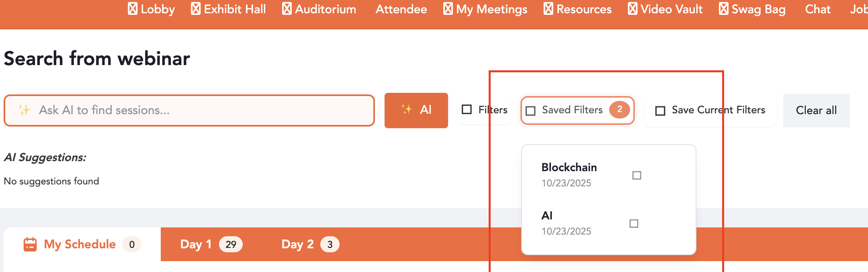Switch to the Day 1 tab
This screenshot has height=272, width=868.
pyautogui.click(x=211, y=244)
